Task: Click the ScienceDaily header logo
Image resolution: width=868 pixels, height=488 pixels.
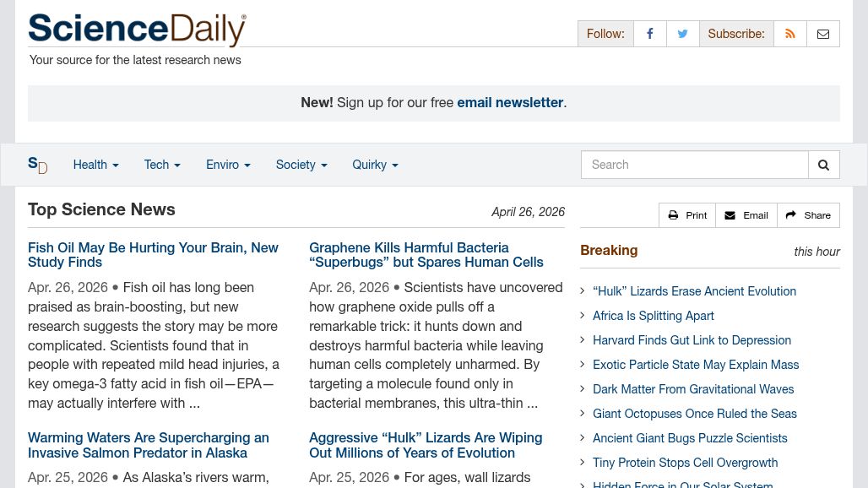Action: pyautogui.click(x=137, y=30)
